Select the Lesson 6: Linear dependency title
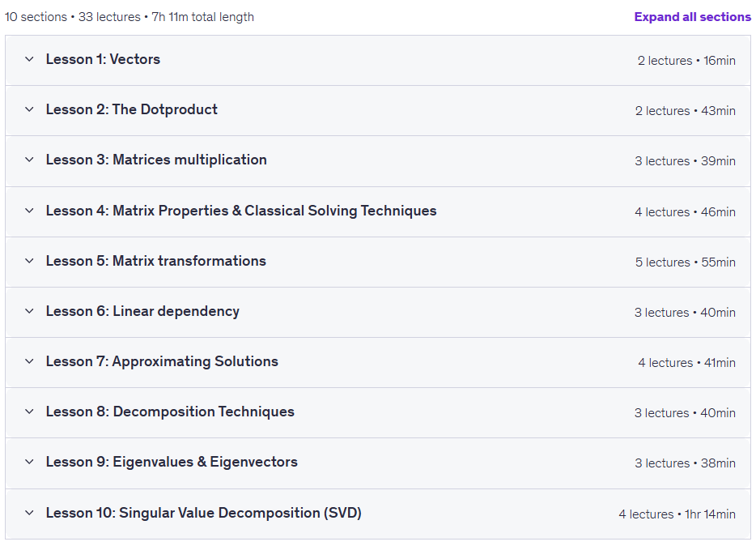This screenshot has height=546, width=756. point(142,311)
